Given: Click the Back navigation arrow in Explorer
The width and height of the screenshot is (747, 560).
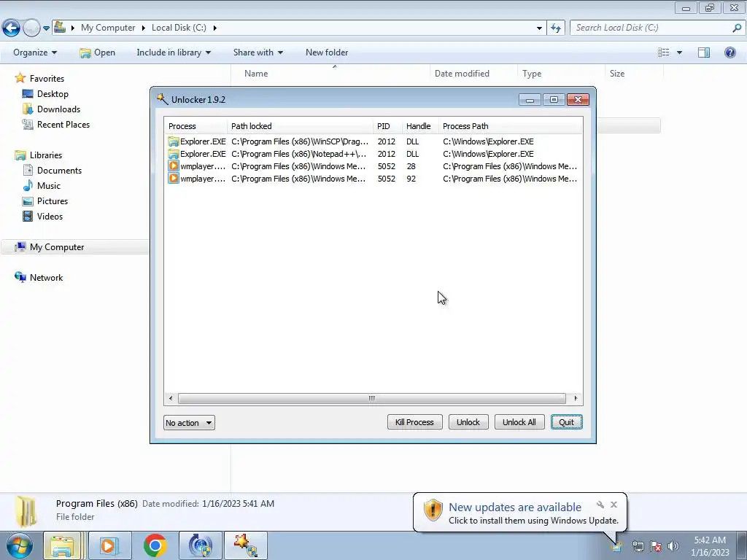Looking at the screenshot, I should 12,28.
